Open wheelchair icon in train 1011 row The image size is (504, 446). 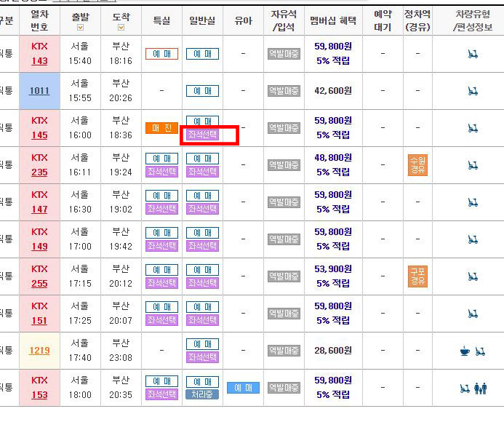473,91
